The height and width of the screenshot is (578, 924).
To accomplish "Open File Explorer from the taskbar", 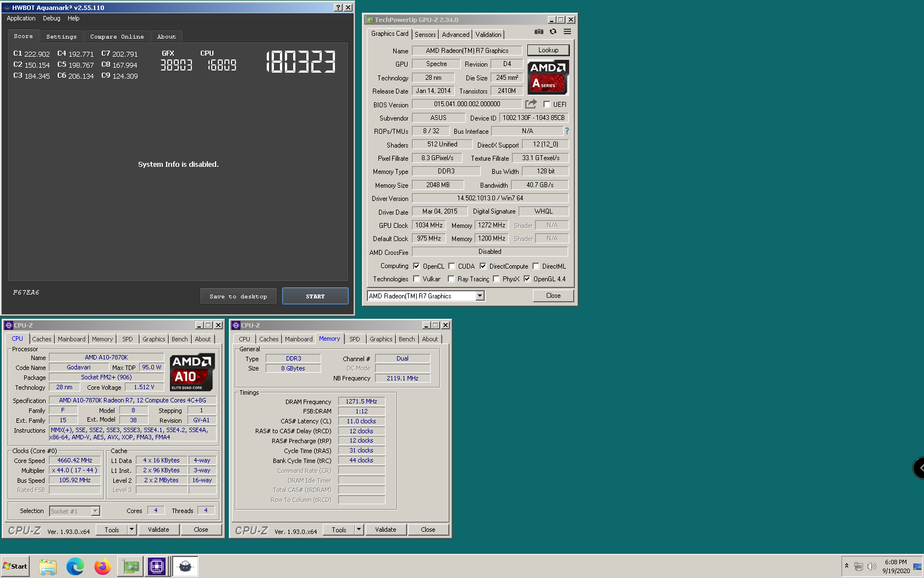I will [x=48, y=566].
